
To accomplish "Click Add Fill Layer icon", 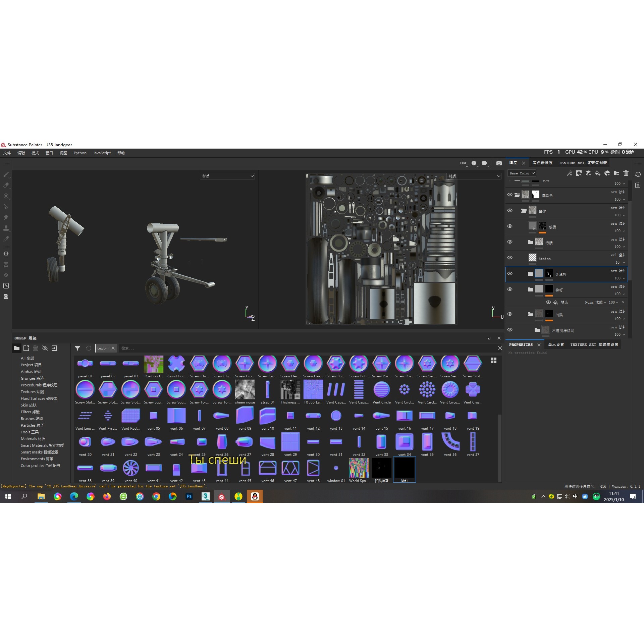I will 598,173.
